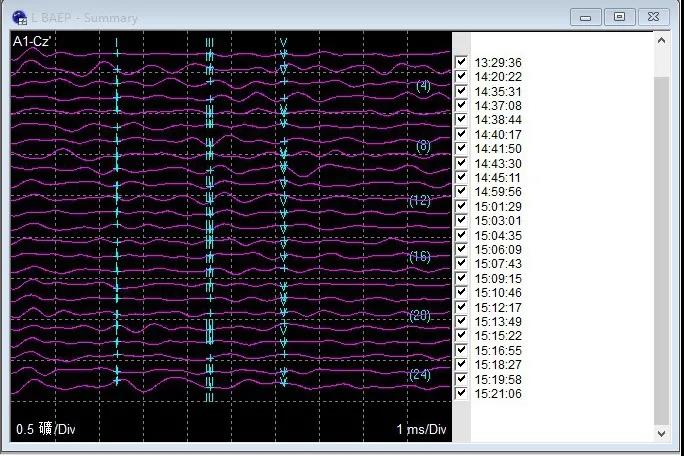Screen dimensions: 684x456
Task: Click trace number label (4)
Action: [x=423, y=86]
